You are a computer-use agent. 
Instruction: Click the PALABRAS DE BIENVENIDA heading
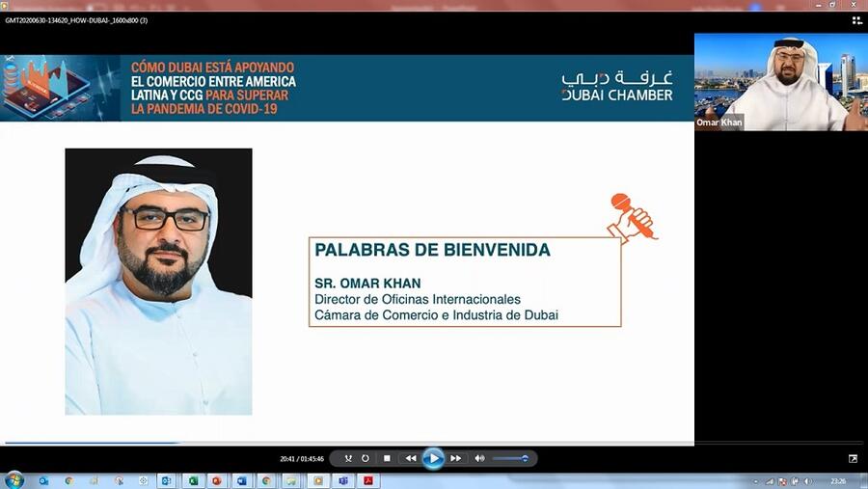coord(432,250)
